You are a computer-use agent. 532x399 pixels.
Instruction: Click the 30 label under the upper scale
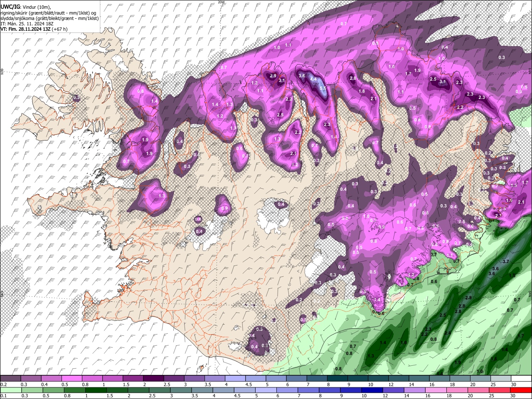(x=513, y=384)
